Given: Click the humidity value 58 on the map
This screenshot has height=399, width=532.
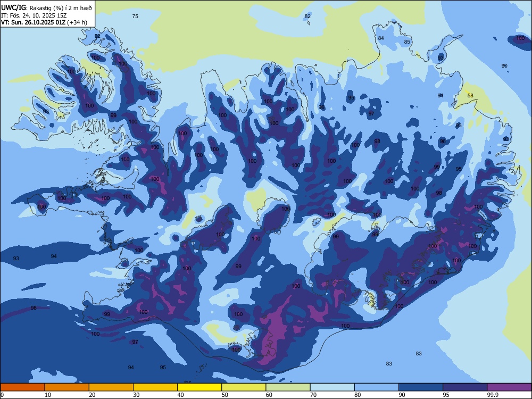Looking at the screenshot, I should click(x=470, y=96).
